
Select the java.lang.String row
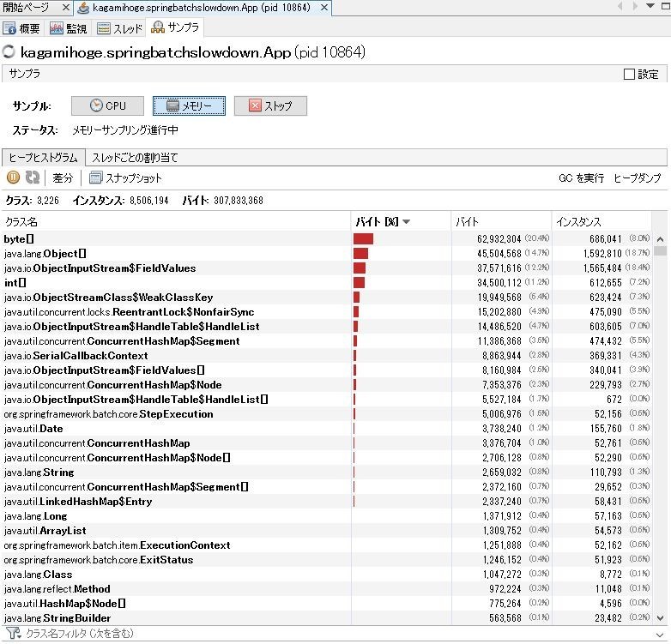click(x=327, y=472)
